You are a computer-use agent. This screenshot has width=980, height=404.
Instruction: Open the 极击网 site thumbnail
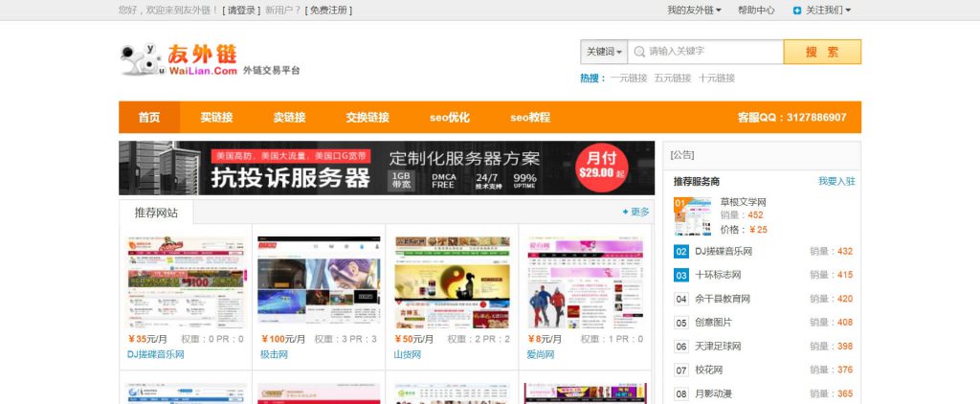pos(319,282)
